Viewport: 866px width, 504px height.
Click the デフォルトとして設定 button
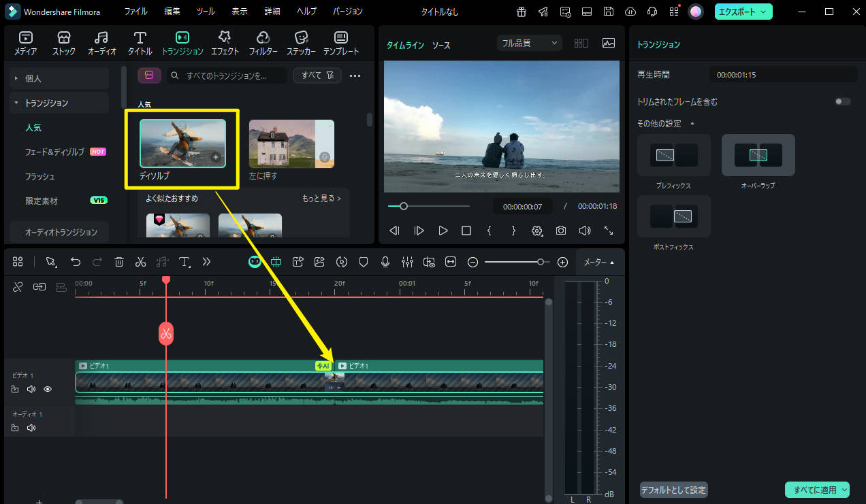point(673,489)
